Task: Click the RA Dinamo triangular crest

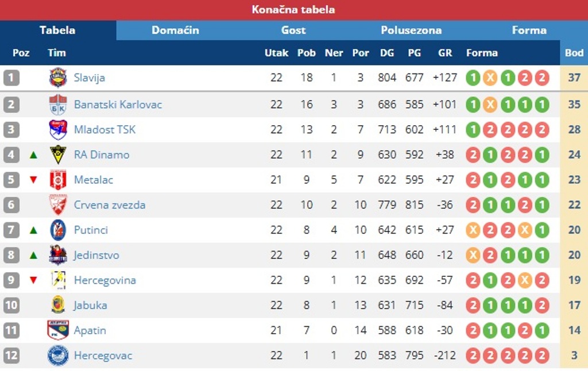Action: tap(58, 154)
